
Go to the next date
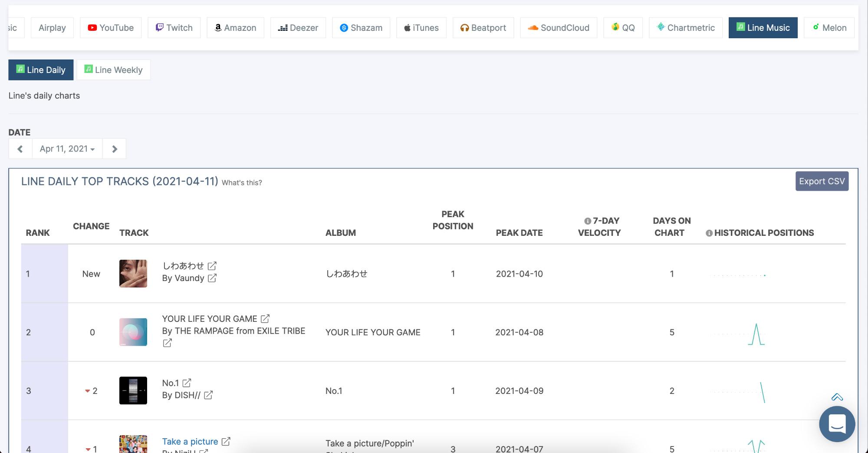pyautogui.click(x=115, y=149)
